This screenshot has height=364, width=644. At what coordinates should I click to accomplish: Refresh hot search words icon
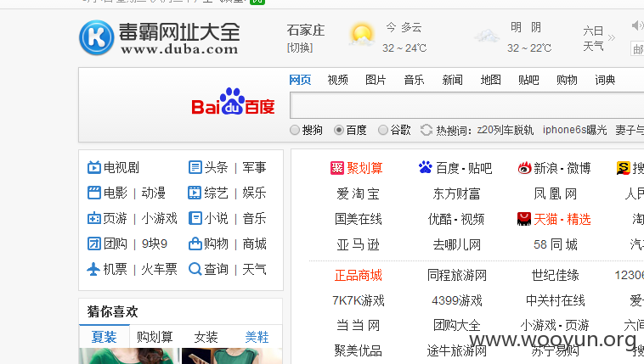click(427, 130)
